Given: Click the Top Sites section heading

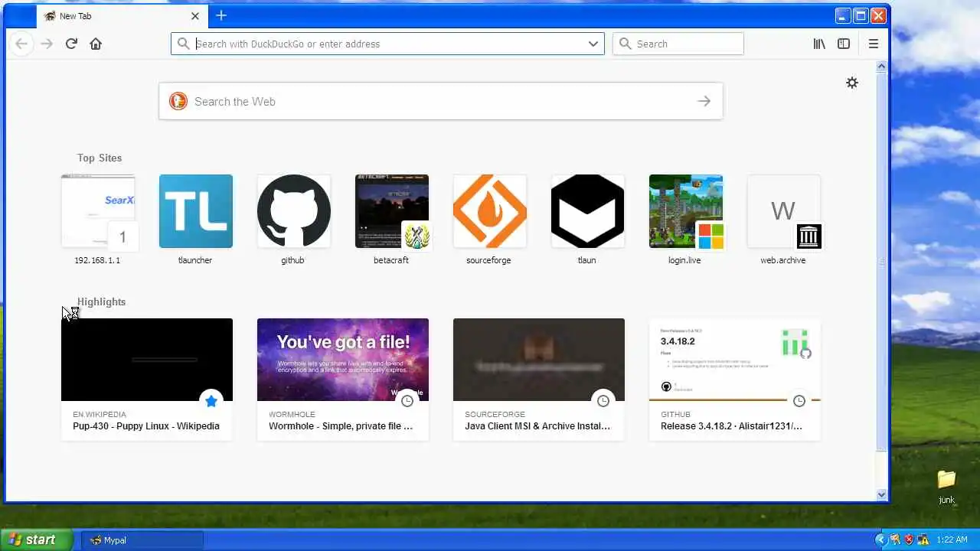Looking at the screenshot, I should click(100, 158).
